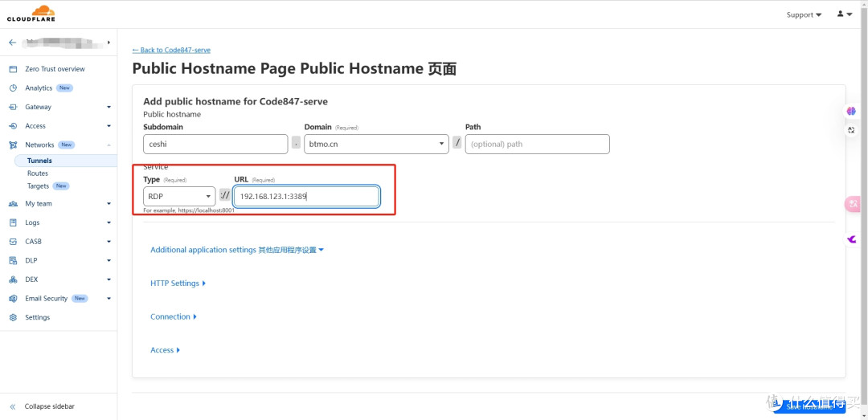868x420 pixels.
Task: Click the Settings gear icon
Action: 14,318
